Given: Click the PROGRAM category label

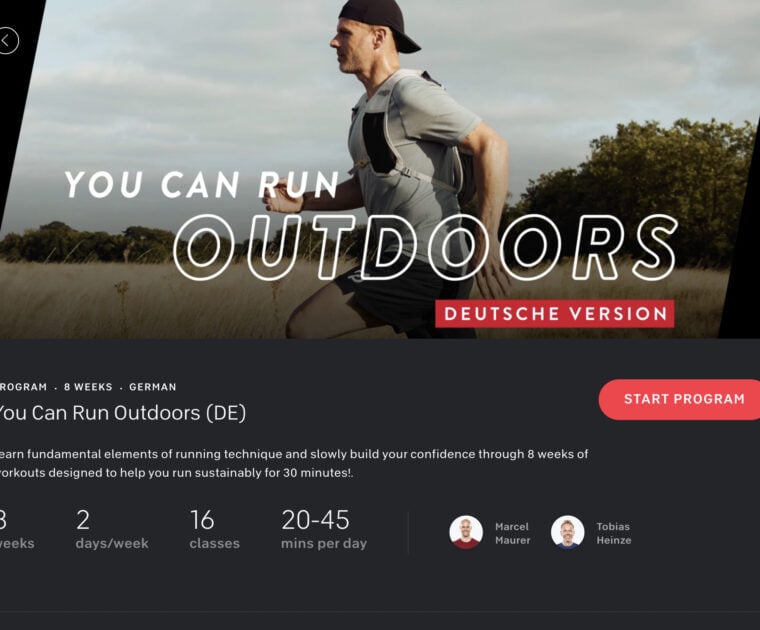Looking at the screenshot, I should pyautogui.click(x=22, y=387).
